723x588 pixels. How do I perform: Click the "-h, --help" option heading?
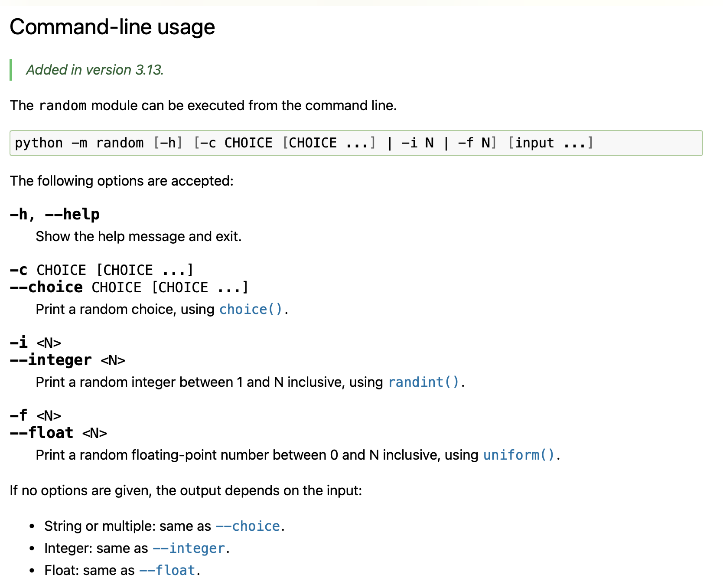tap(55, 215)
